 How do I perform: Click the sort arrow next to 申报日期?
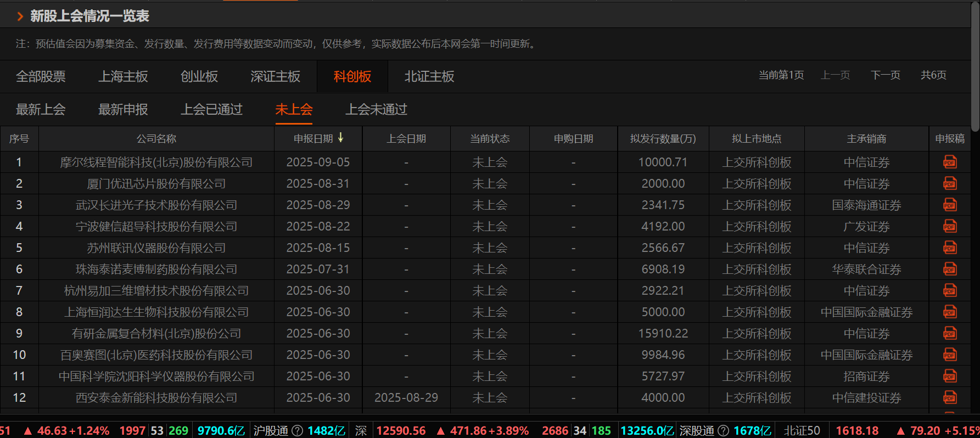point(340,138)
